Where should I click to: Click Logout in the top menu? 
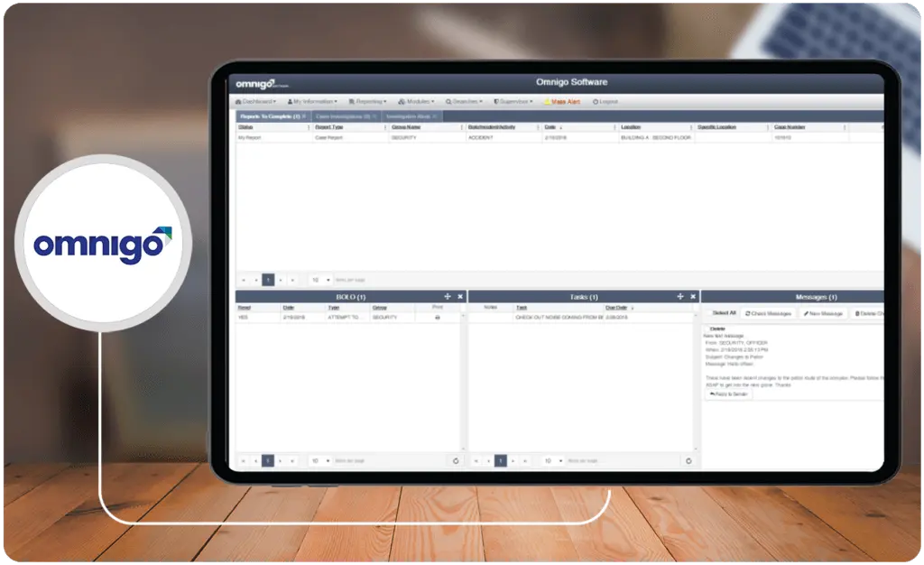tap(605, 101)
